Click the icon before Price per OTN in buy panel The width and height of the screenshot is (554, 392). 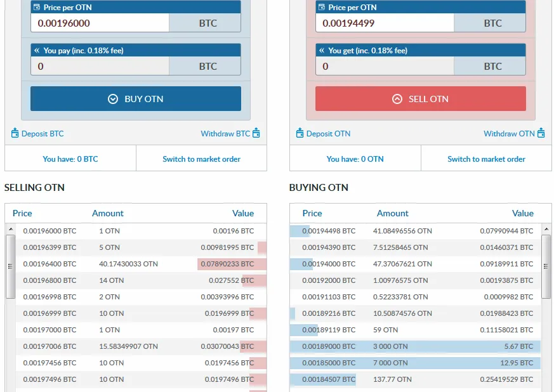click(x=37, y=7)
